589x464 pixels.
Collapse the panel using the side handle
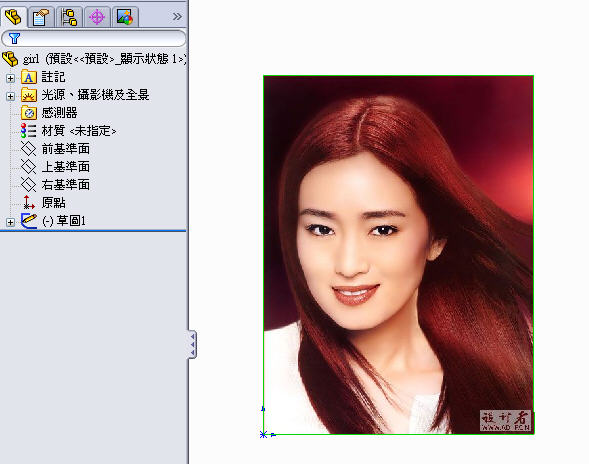(x=192, y=344)
